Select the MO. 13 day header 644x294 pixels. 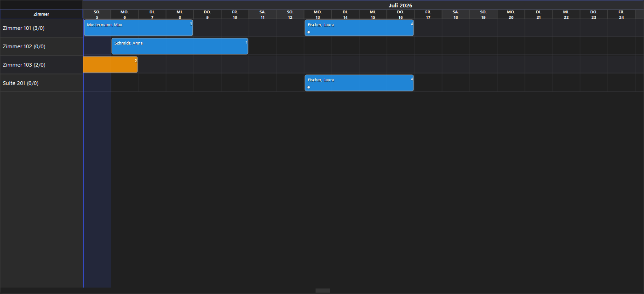tap(318, 14)
